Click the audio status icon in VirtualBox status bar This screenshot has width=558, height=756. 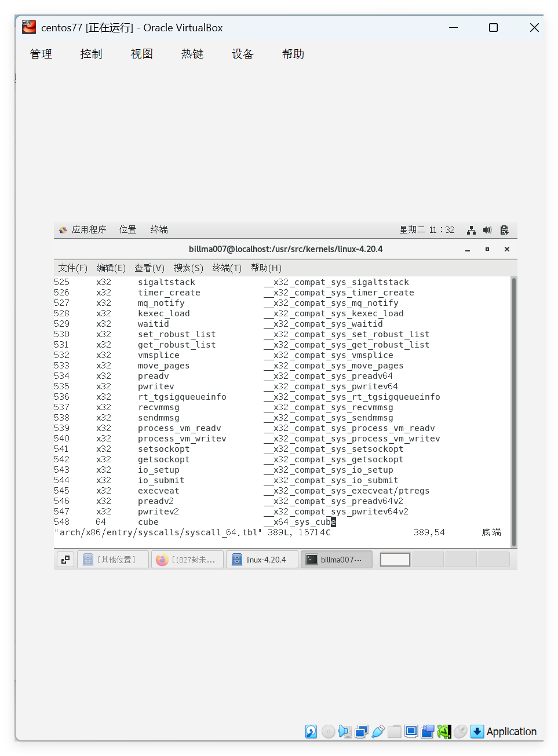[x=345, y=732]
